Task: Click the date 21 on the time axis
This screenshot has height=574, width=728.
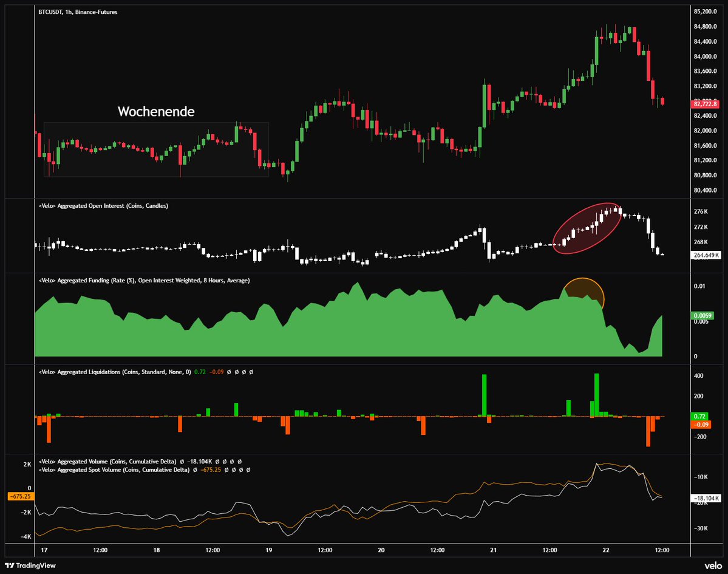Action: (x=493, y=550)
